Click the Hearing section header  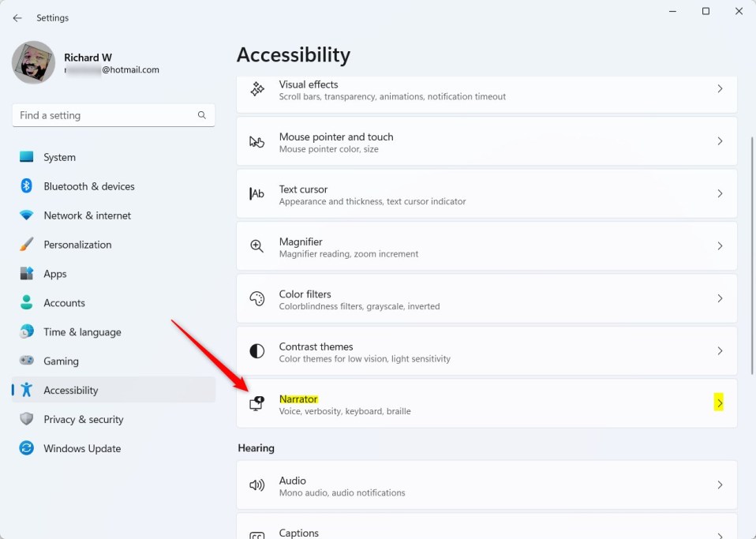point(256,448)
